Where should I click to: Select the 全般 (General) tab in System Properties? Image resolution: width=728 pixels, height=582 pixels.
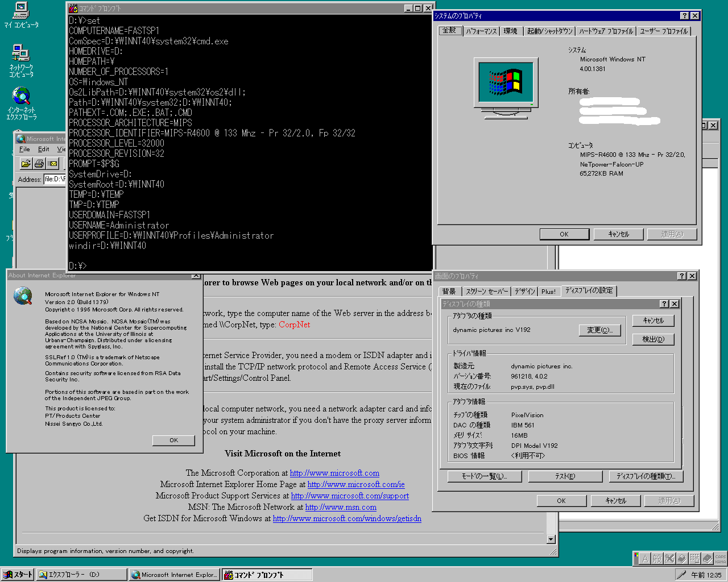[449, 30]
